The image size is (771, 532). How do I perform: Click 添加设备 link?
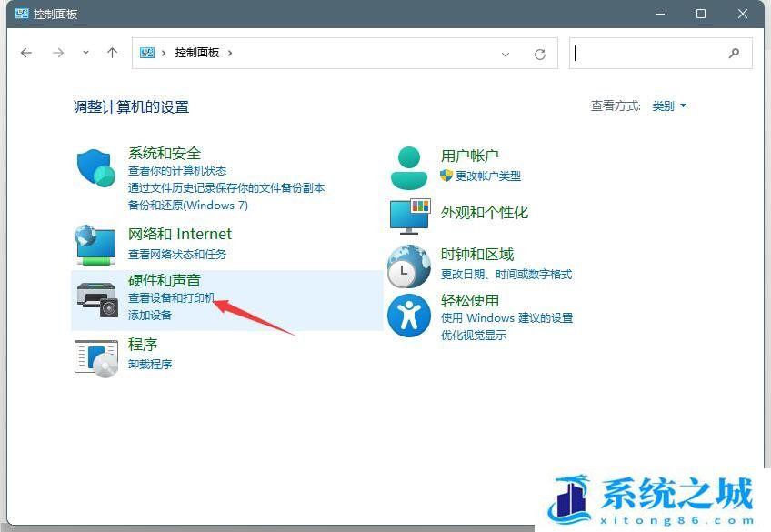pyautogui.click(x=150, y=316)
